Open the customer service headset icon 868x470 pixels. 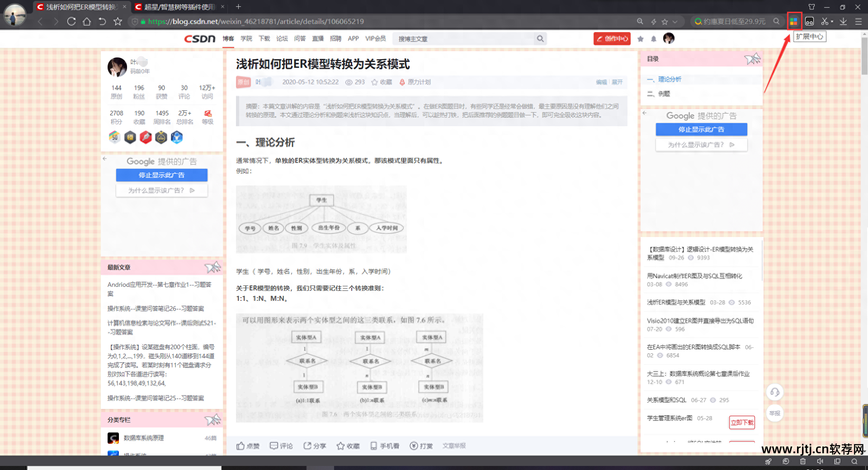(774, 392)
